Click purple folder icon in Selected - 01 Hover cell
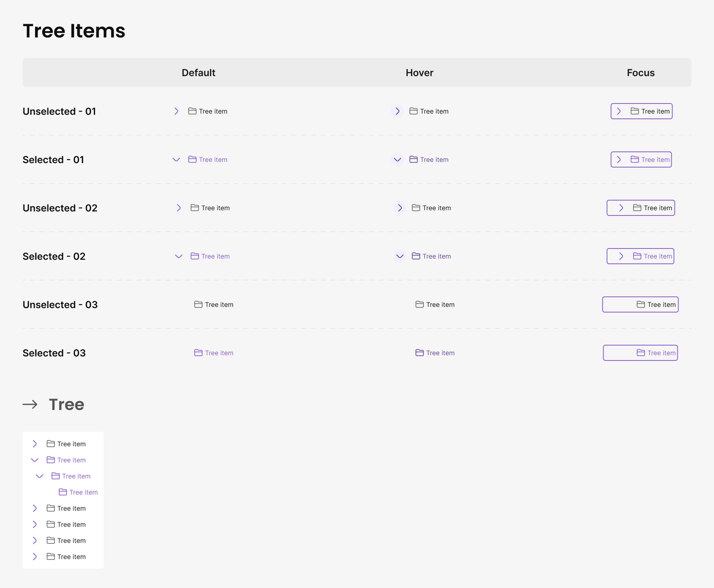 (x=413, y=159)
